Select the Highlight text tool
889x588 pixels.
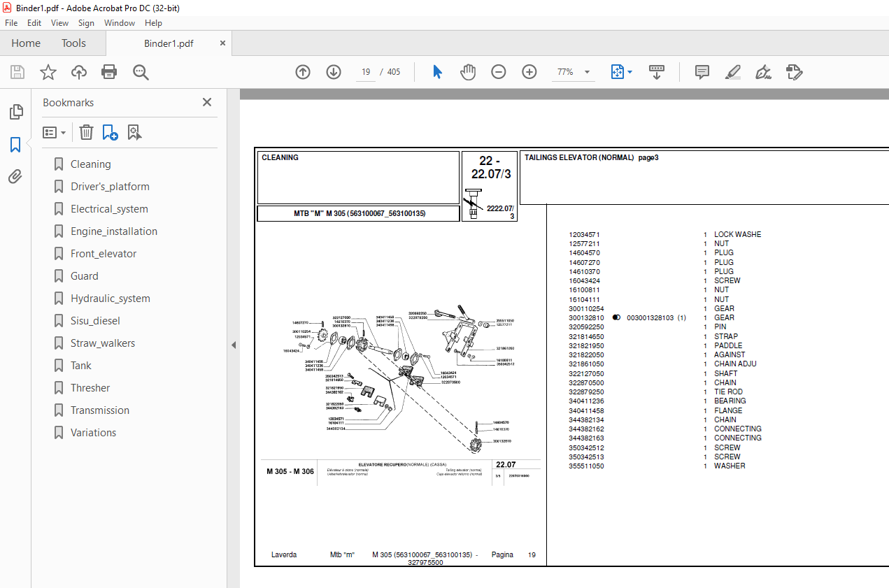pos(733,72)
